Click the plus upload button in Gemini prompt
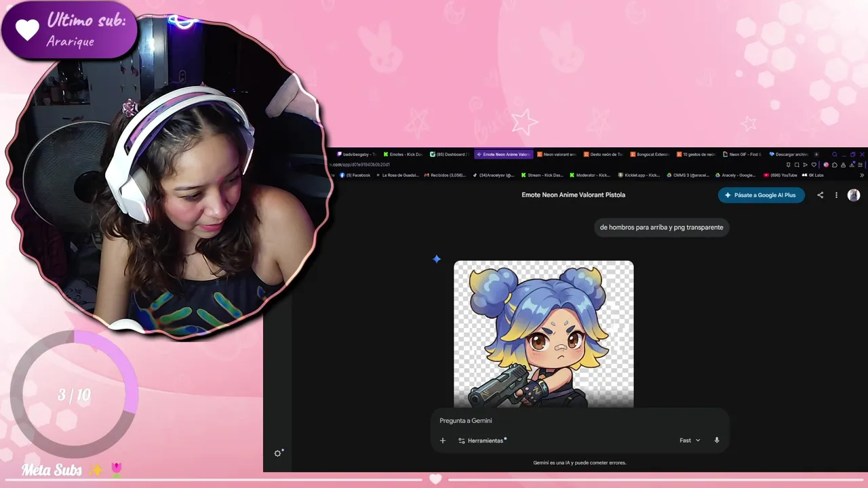 tap(443, 441)
